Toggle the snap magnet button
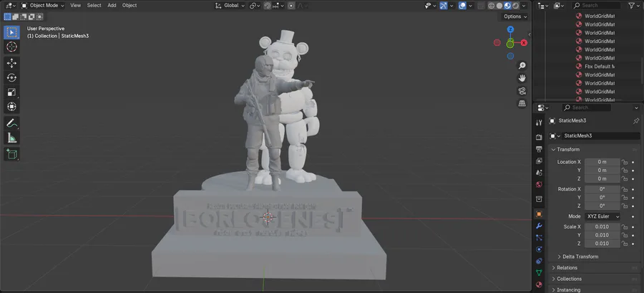Viewport: 644px width, 293px height. click(x=268, y=6)
